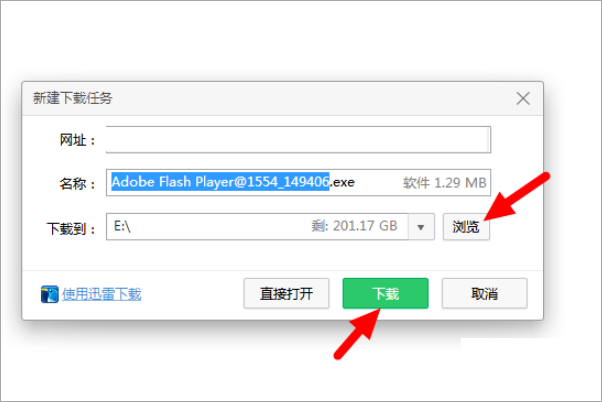
Task: Expand the download location dropdown arrow
Action: pyautogui.click(x=421, y=227)
